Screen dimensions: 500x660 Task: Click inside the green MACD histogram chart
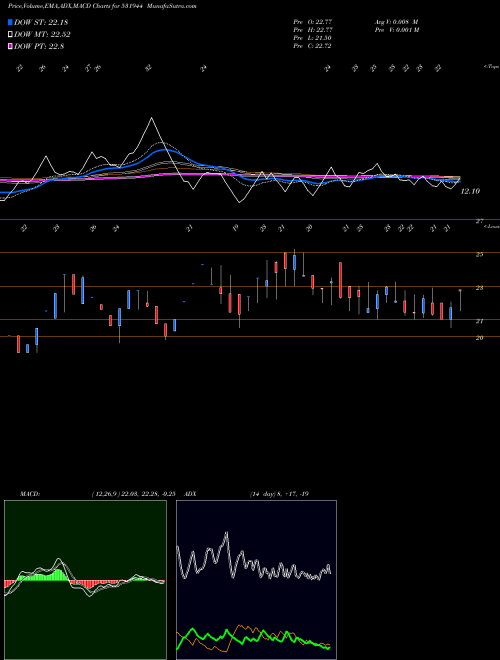coord(85,580)
